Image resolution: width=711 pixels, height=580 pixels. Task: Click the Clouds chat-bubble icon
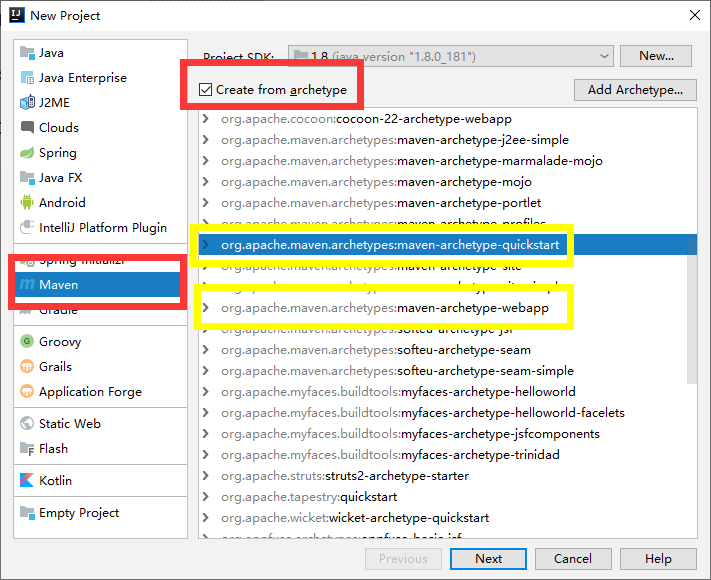coord(27,127)
